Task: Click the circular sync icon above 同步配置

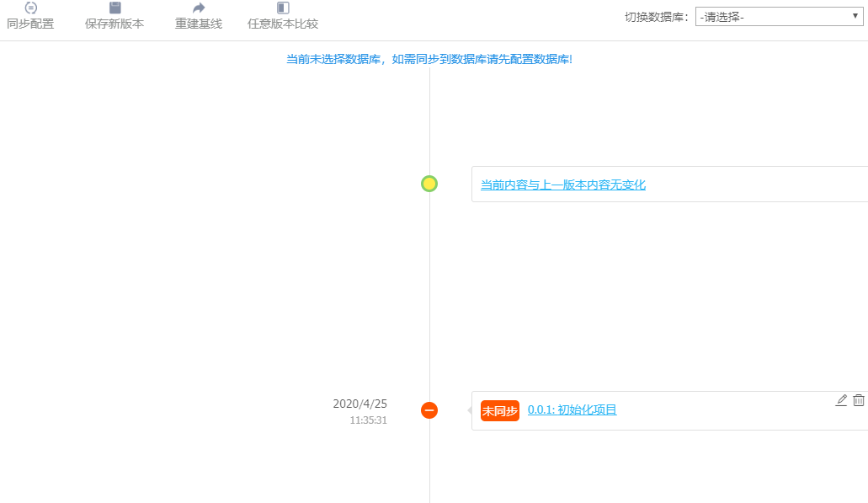Action: tap(30, 8)
